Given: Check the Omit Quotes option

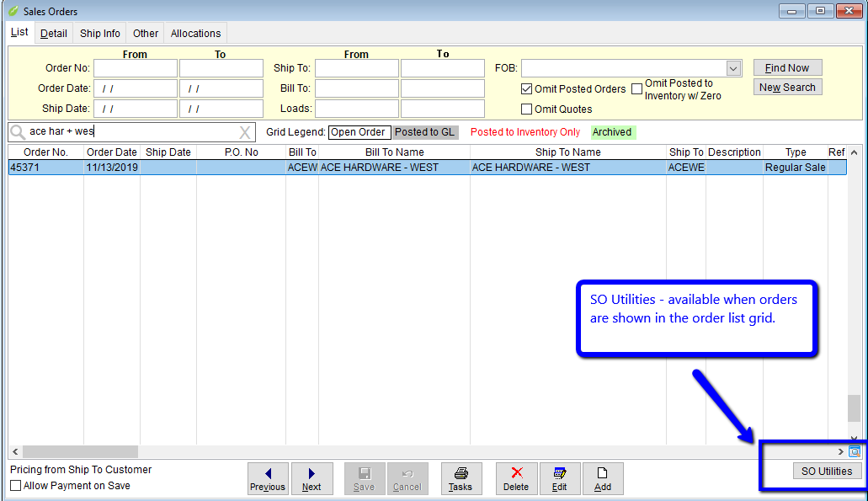Looking at the screenshot, I should (527, 109).
